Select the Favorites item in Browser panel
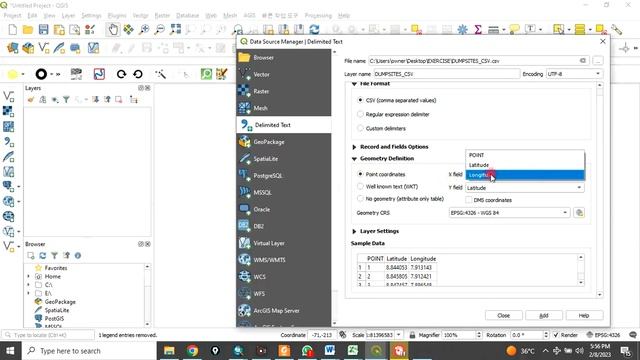Screen dimensions: 640x360 (56, 268)
